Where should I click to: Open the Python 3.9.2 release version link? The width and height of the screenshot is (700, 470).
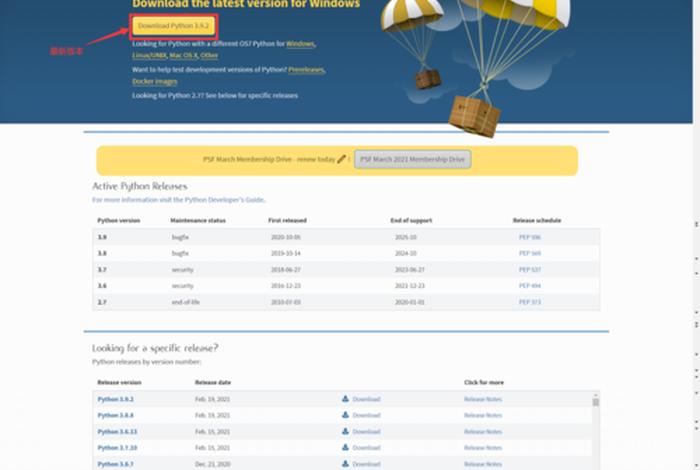(116, 399)
